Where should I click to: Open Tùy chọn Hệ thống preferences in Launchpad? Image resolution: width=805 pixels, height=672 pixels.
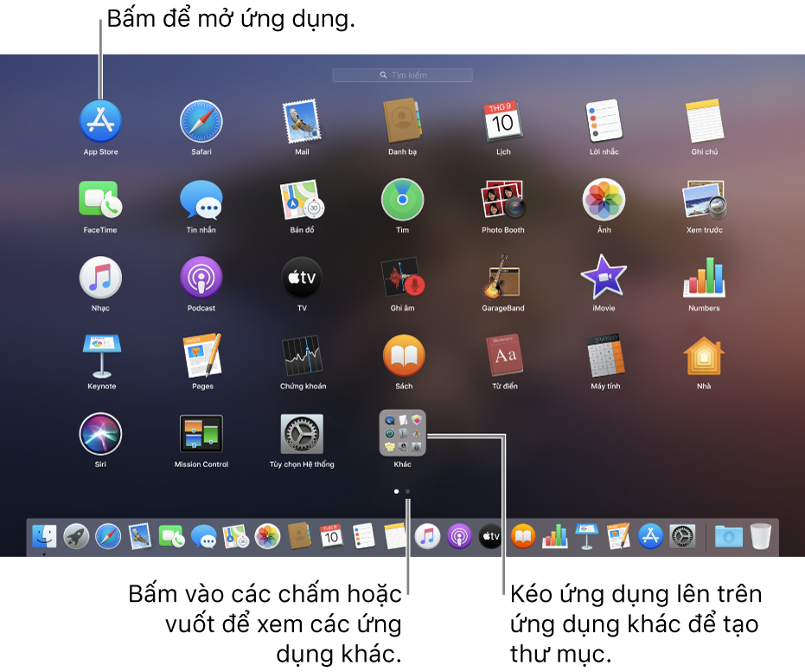point(302,433)
